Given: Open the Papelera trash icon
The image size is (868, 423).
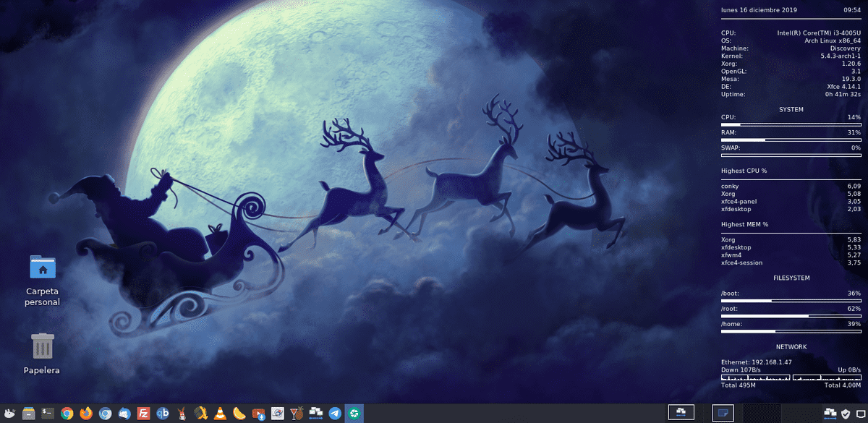Looking at the screenshot, I should pyautogui.click(x=42, y=354).
